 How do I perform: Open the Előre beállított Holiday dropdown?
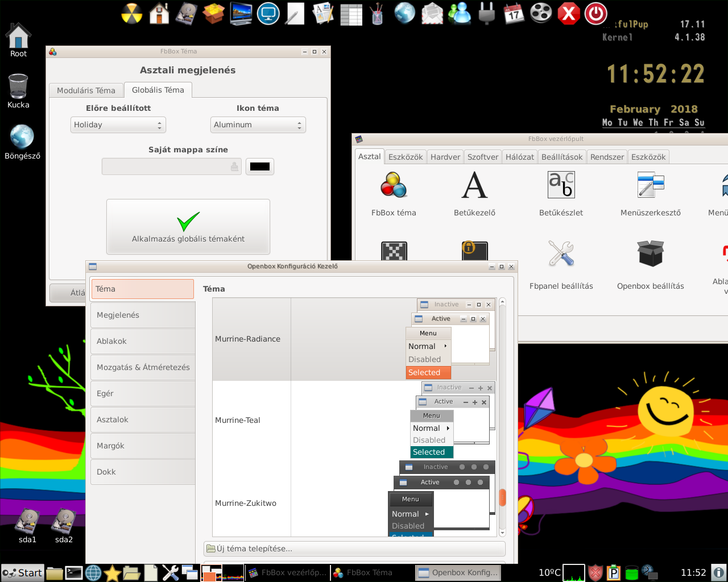coord(118,124)
